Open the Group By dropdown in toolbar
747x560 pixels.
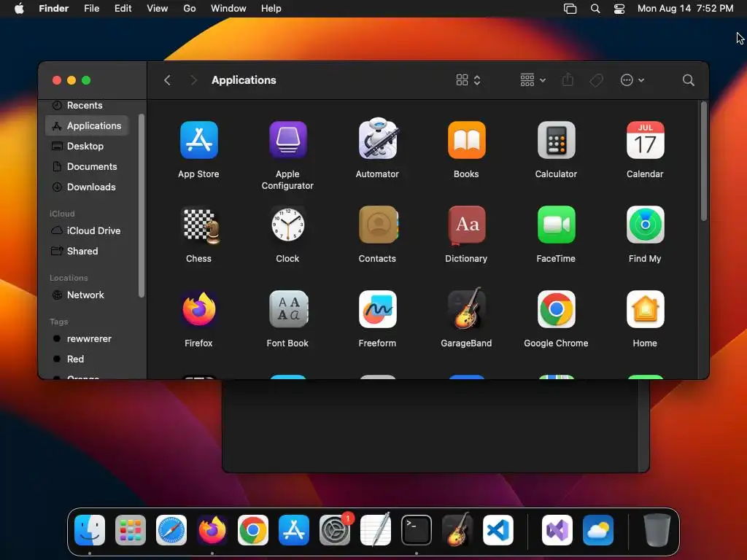533,80
